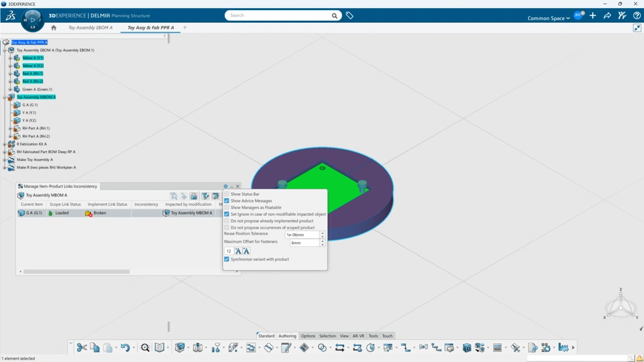This screenshot has width=644, height=362.
Task: Click the tag icon beside search bar
Action: 350,15
